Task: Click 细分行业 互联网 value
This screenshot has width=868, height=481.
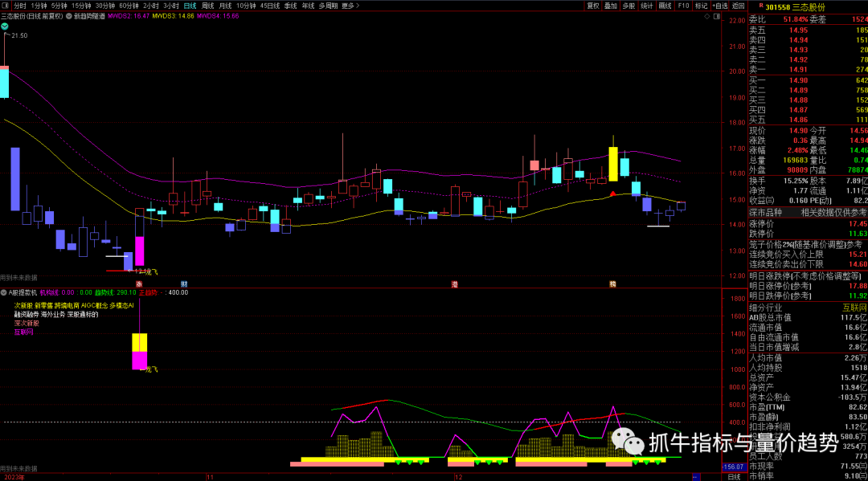Action: coord(854,308)
